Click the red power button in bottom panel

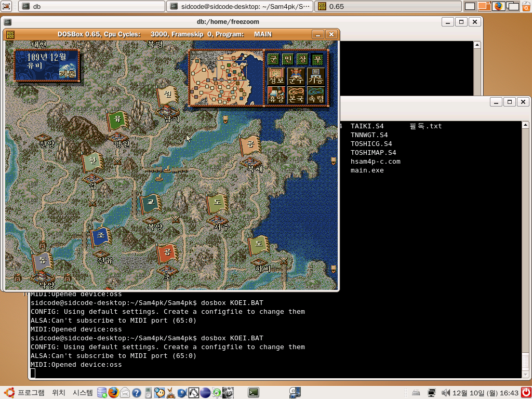pyautogui.click(x=526, y=393)
